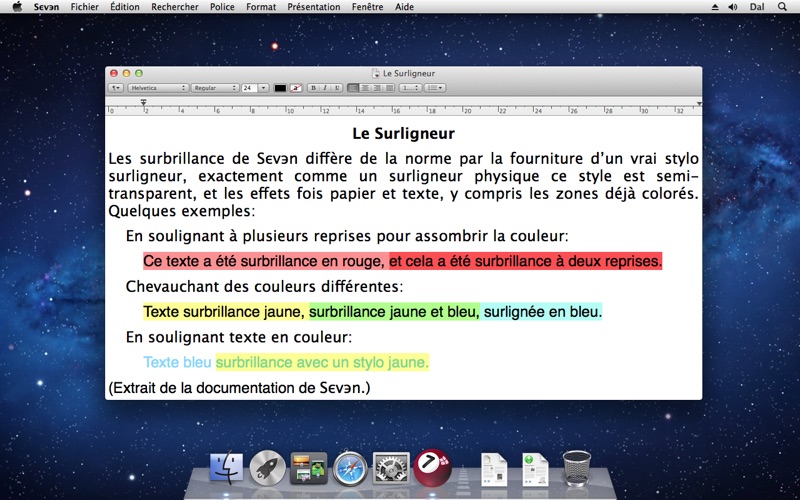The height and width of the screenshot is (500, 800).
Task: Open the Aide menu
Action: (x=405, y=7)
